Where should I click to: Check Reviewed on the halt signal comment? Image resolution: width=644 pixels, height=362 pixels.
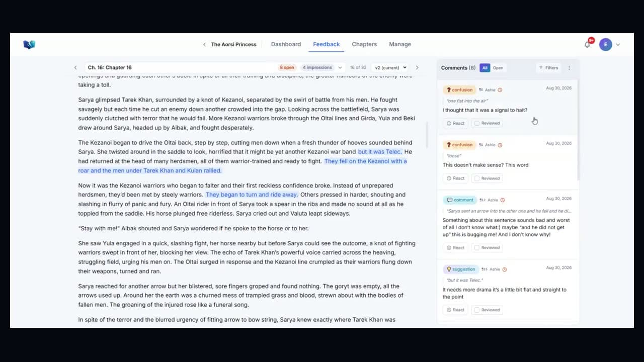[487, 123]
